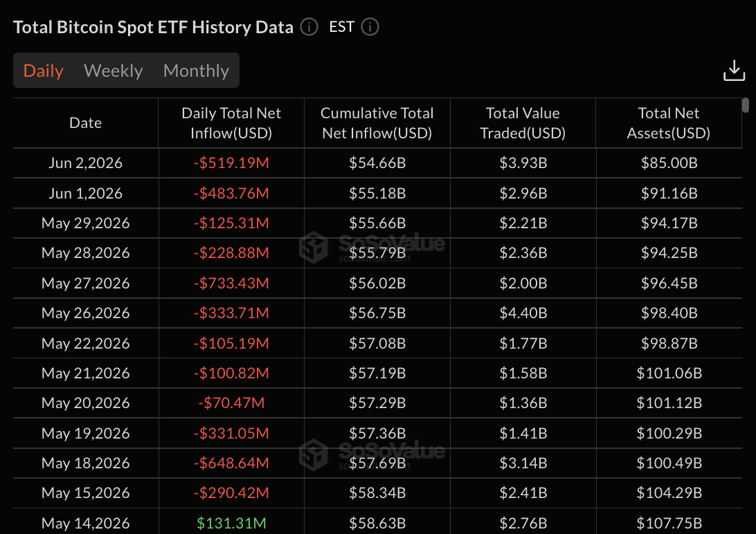Click the -$125.31M net inflow value
This screenshot has width=756, height=534.
[231, 223]
